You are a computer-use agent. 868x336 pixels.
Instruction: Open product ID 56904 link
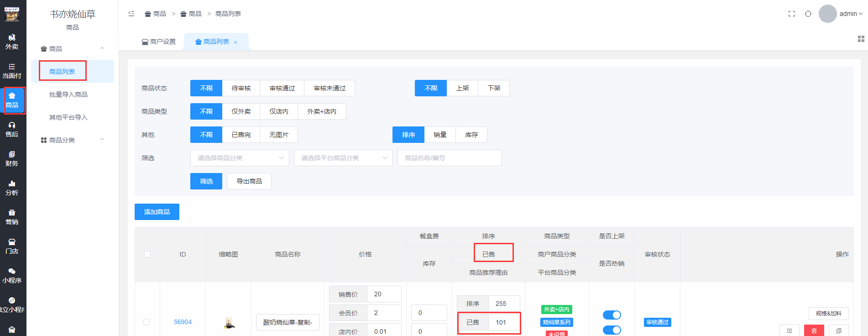183,322
